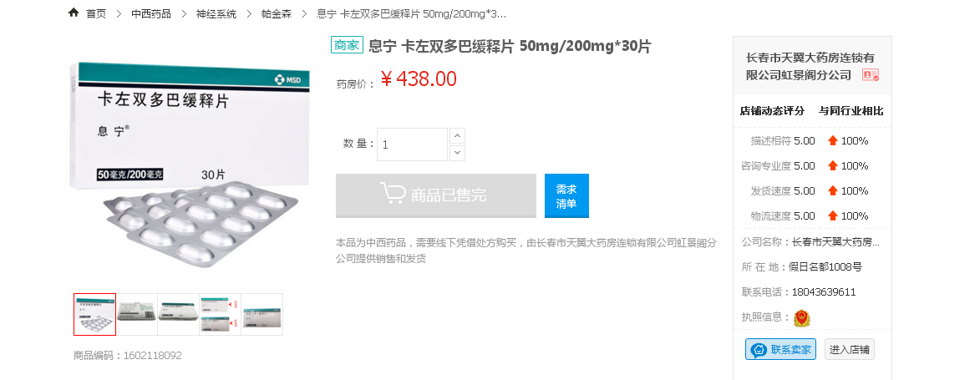Increase quantity with the up arrow
Screen dimensions: 980x380
[457, 136]
